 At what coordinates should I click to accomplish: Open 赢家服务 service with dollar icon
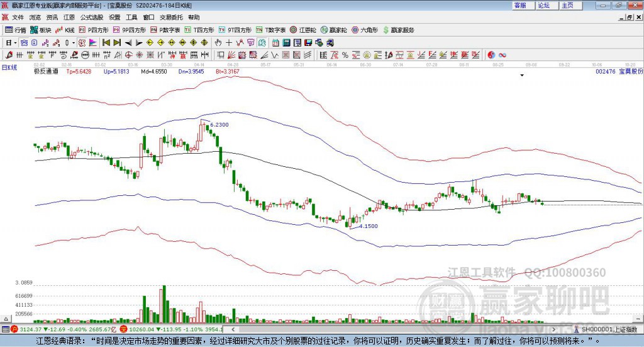pos(398,30)
